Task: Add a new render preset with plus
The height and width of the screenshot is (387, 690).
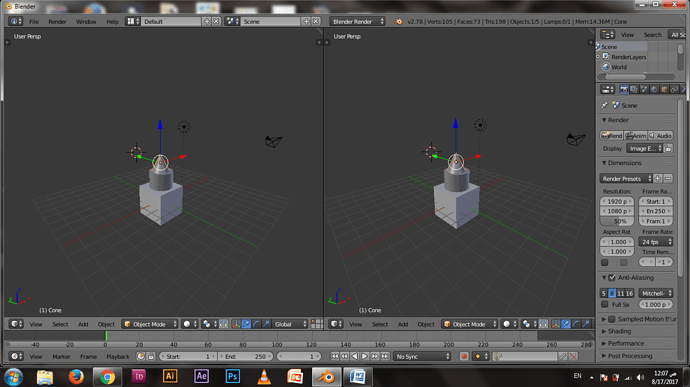Action: pos(657,178)
